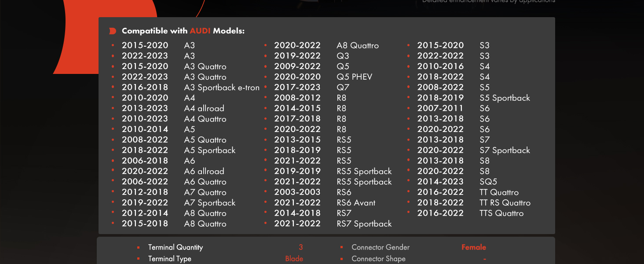The height and width of the screenshot is (264, 644).
Task: Click the 'A5 Quattro' model name
Action: pyautogui.click(x=205, y=140)
